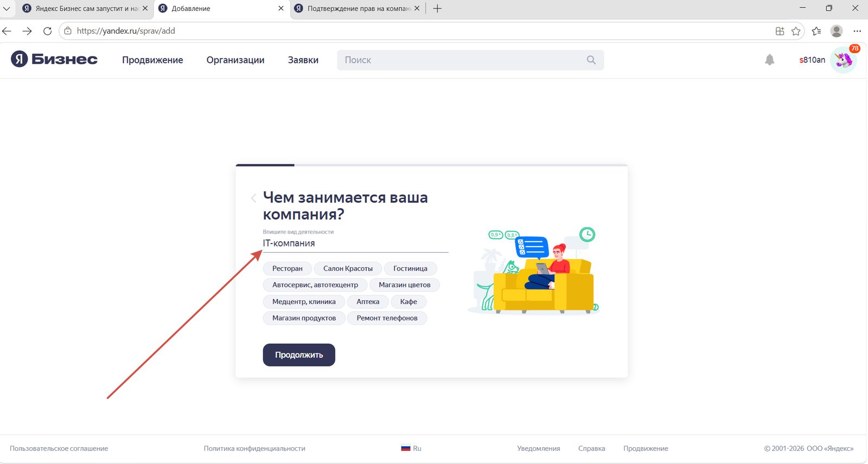Choose the Ремонт телефонов suggestion chip
Screen dimensions: 868x464
coord(387,318)
